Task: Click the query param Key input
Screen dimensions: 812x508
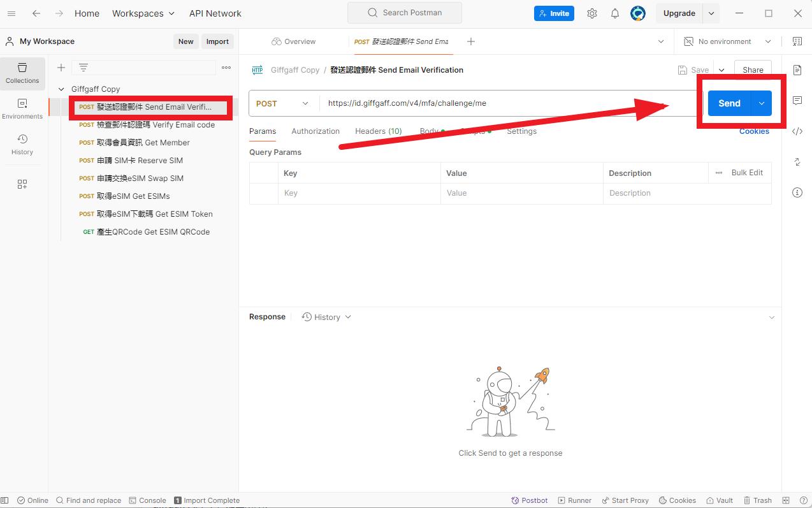Action: pyautogui.click(x=359, y=193)
